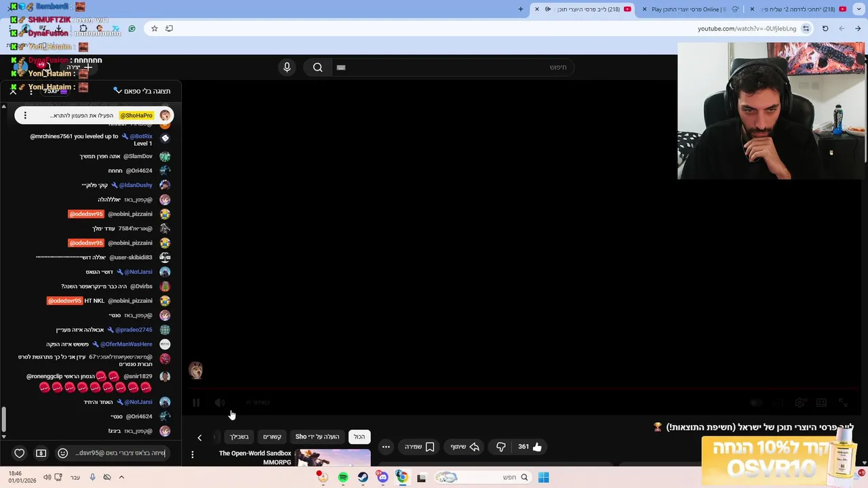Click the microphone icon in system tray

coord(93,477)
